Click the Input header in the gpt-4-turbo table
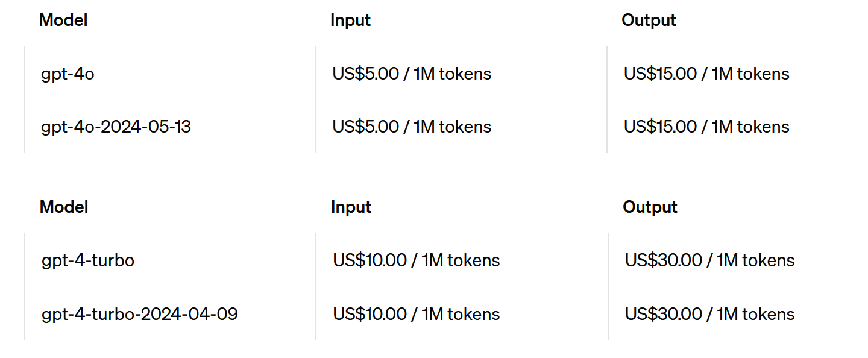The width and height of the screenshot is (868, 358). pos(351,207)
